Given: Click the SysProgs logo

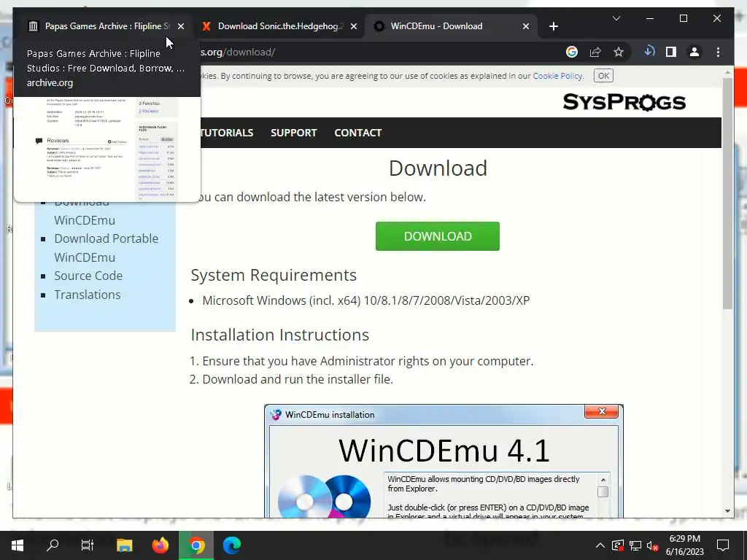Looking at the screenshot, I should (x=624, y=102).
